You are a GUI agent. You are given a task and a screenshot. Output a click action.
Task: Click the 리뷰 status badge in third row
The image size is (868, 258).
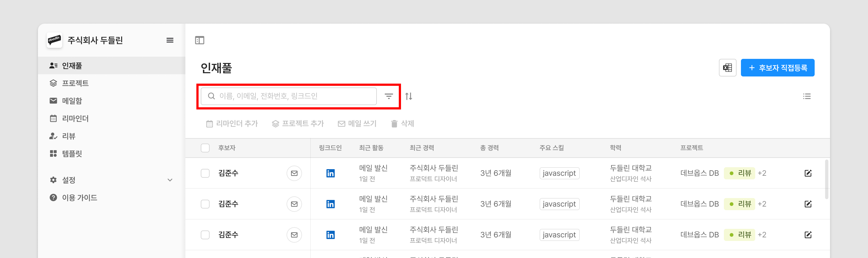(740, 235)
